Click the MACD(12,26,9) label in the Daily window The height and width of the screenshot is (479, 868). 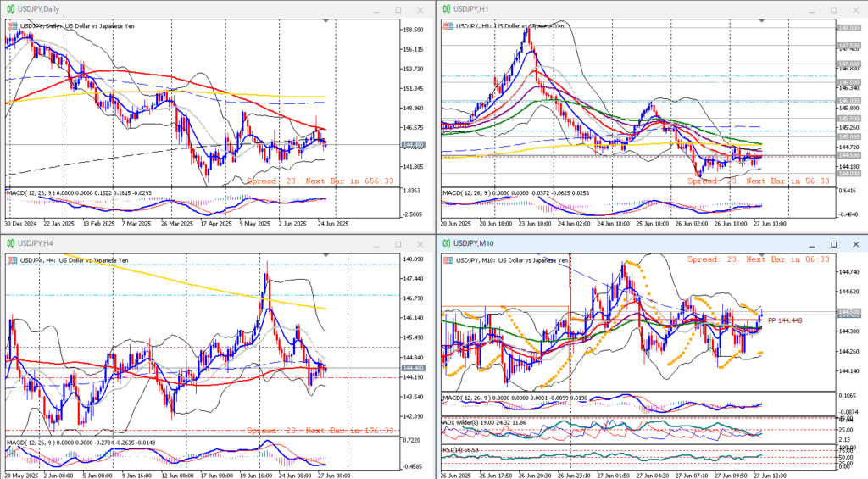pos(30,193)
